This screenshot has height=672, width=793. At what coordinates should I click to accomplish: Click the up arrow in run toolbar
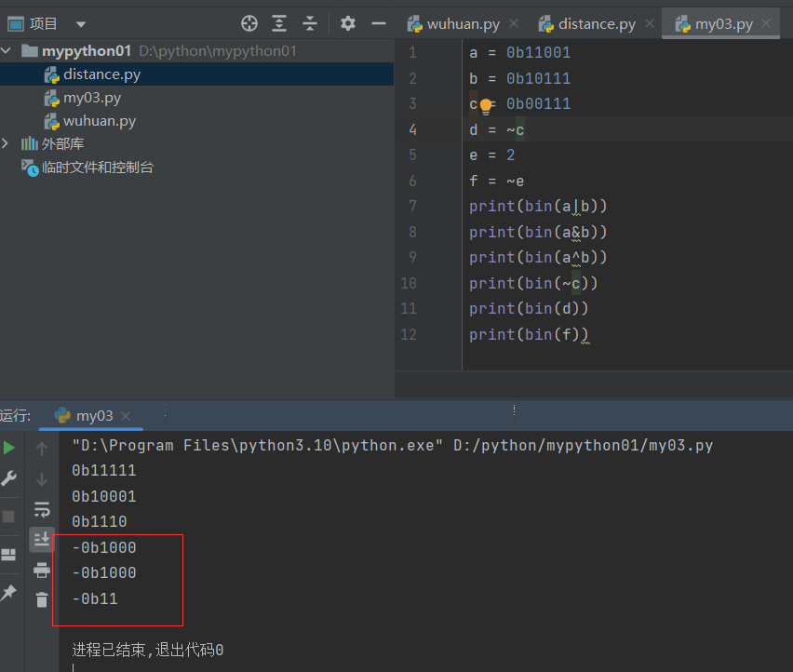click(x=42, y=448)
